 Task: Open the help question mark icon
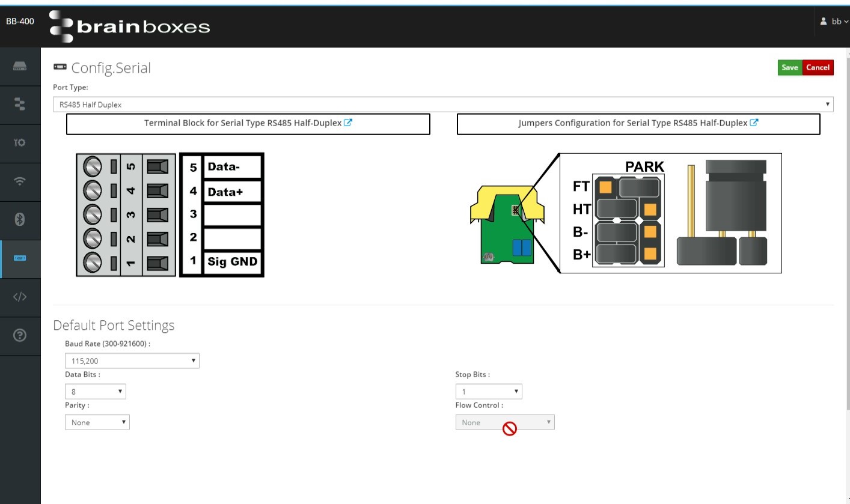[20, 335]
